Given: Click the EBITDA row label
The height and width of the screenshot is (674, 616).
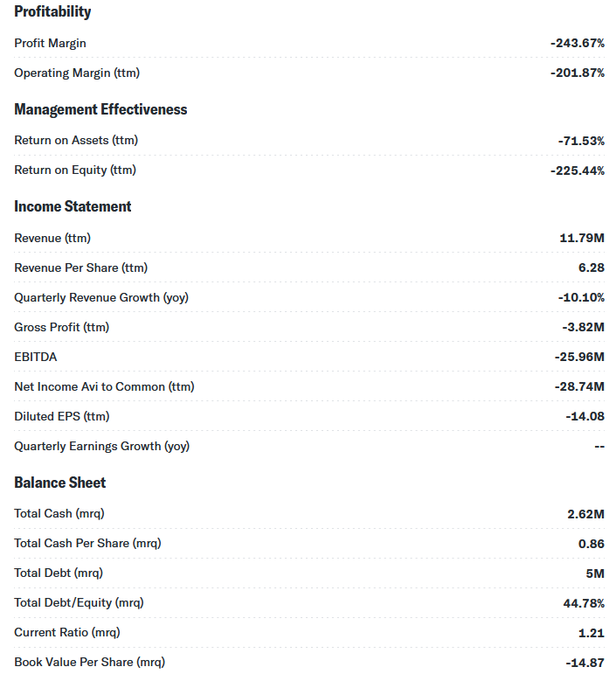Looking at the screenshot, I should point(36,357).
